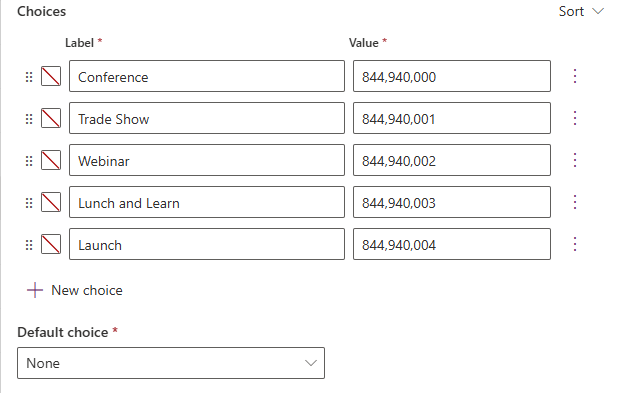Click the drag handle beside Conference
Viewport: 623px width, 393px height.
click(29, 77)
